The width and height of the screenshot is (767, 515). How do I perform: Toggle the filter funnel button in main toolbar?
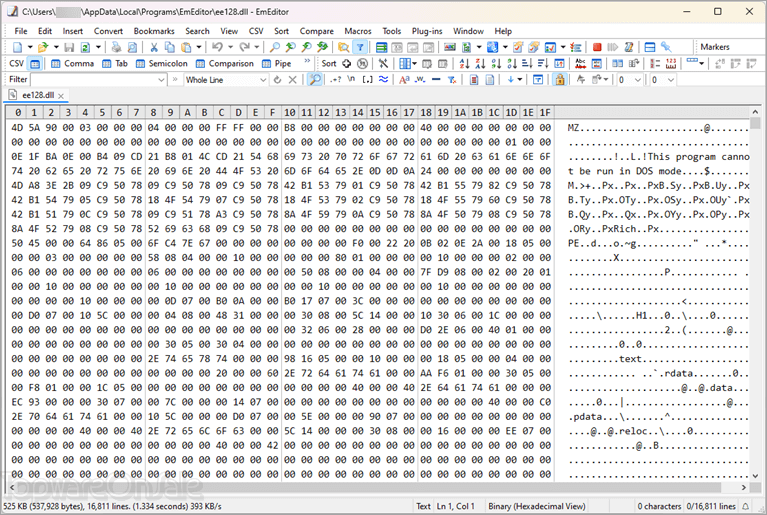(360, 47)
